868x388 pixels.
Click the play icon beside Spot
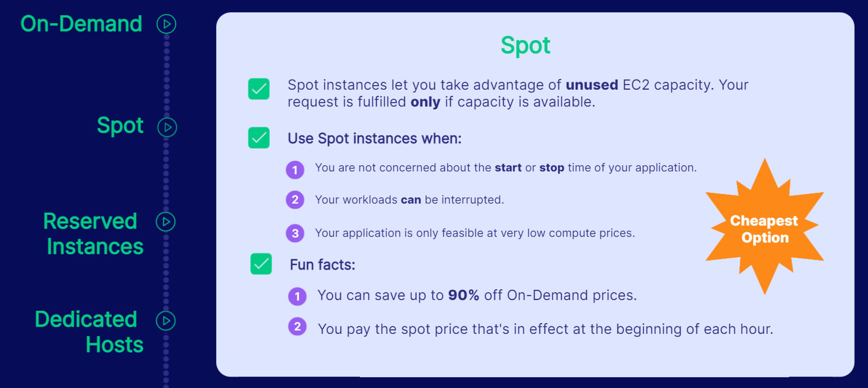click(167, 127)
